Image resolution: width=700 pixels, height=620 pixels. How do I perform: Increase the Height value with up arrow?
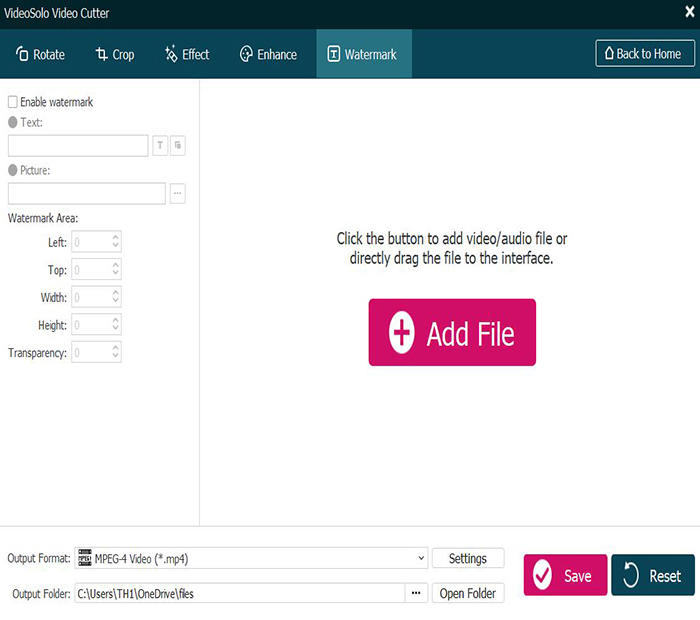tap(116, 320)
